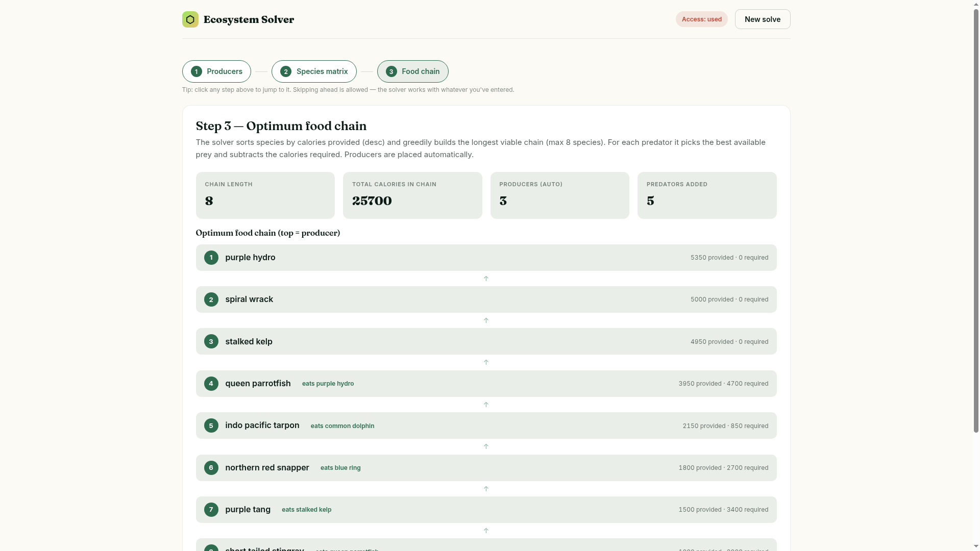Click rank badge 3 for stalked kelp
Image resolution: width=980 pixels, height=551 pixels.
tap(211, 341)
